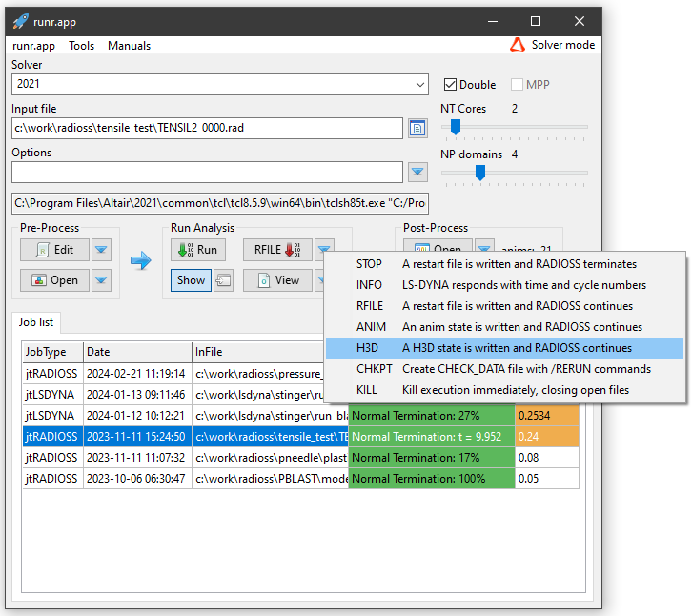This screenshot has height=616, width=692.
Task: Click the orange 0.24 value cell
Action: click(x=547, y=437)
